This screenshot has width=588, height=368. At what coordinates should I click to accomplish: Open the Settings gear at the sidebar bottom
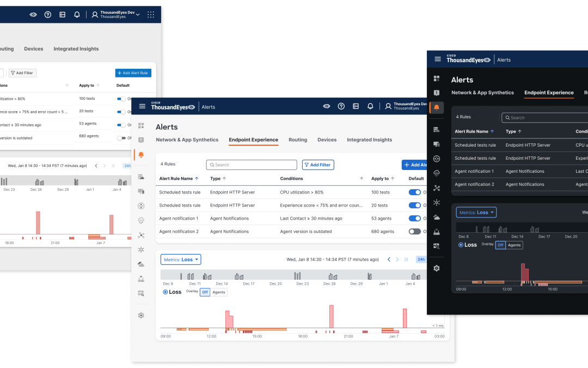click(141, 315)
